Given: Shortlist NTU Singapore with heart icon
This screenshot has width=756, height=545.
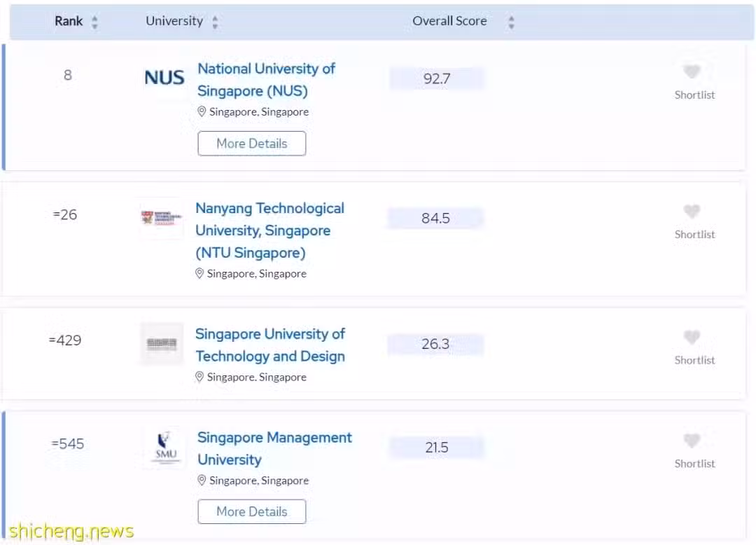Looking at the screenshot, I should click(x=692, y=211).
